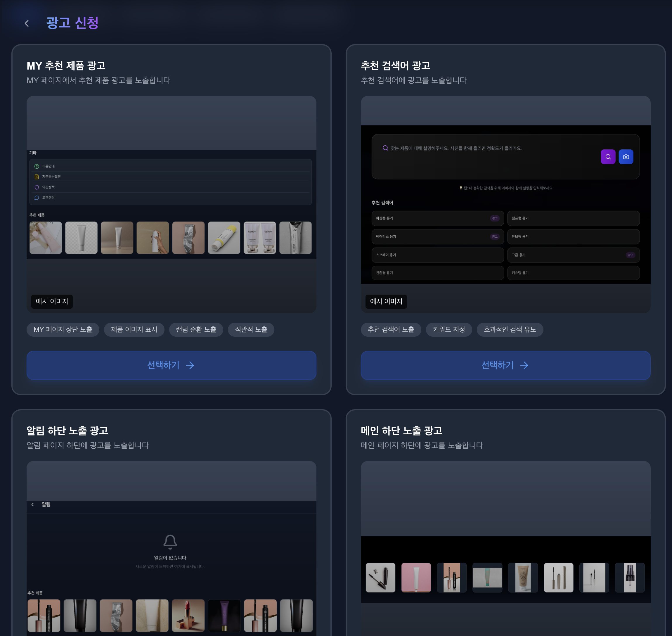The width and height of the screenshot is (672, 636).
Task: Click the 화장품 용기 suggested keyword
Action: tap(437, 218)
